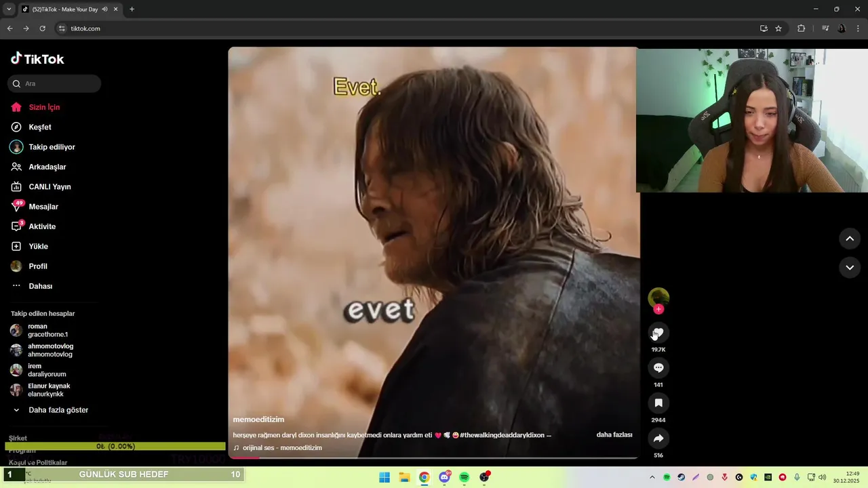View site information icon in address bar
Viewport: 868px width, 488px height.
coord(62,28)
